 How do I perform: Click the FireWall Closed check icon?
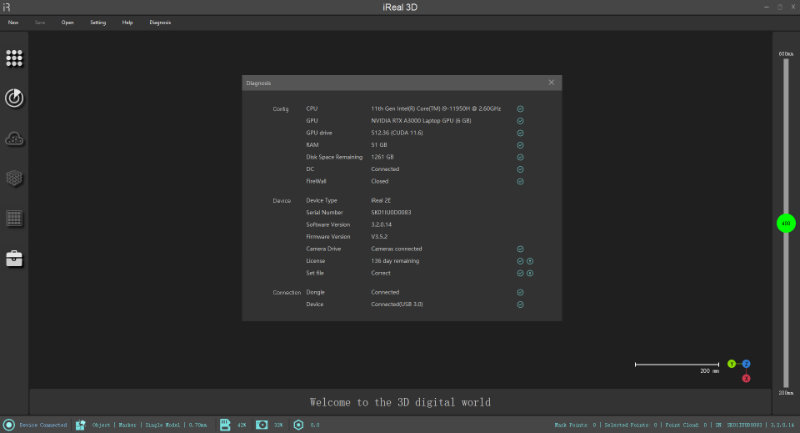click(520, 181)
